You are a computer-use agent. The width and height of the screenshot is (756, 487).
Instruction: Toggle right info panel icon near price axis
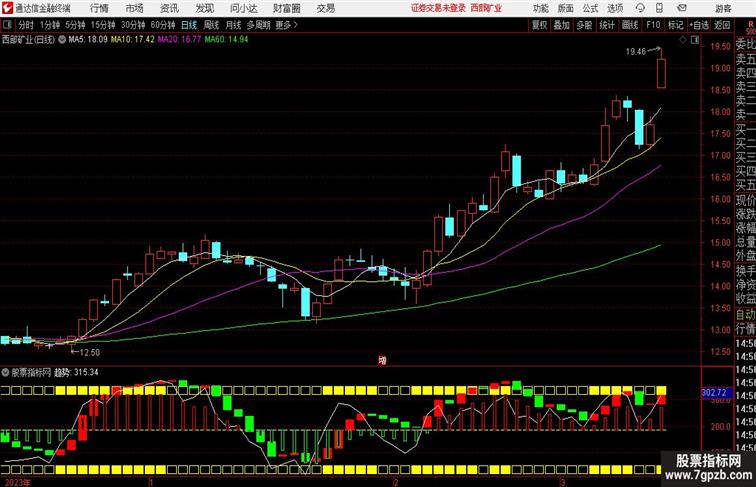695,40
